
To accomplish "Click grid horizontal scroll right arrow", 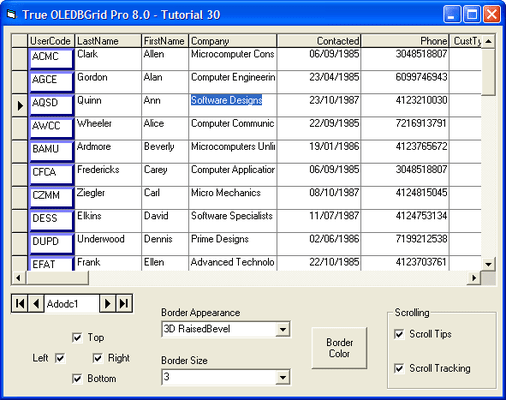I will click(474, 278).
